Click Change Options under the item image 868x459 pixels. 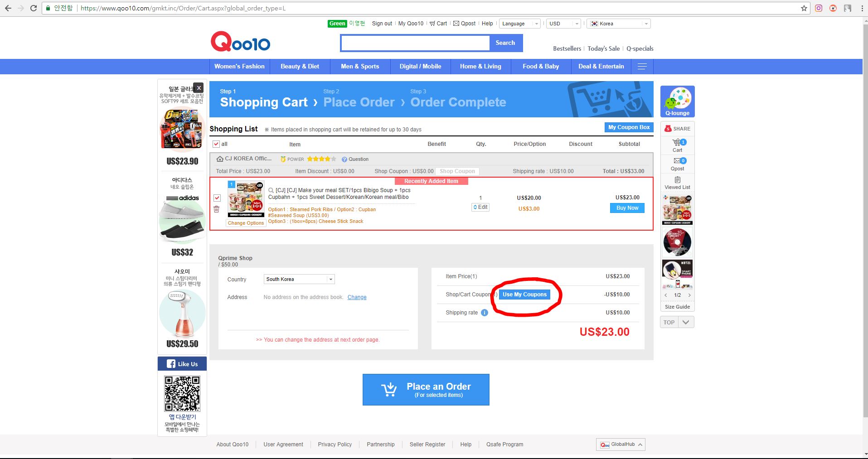pyautogui.click(x=246, y=223)
